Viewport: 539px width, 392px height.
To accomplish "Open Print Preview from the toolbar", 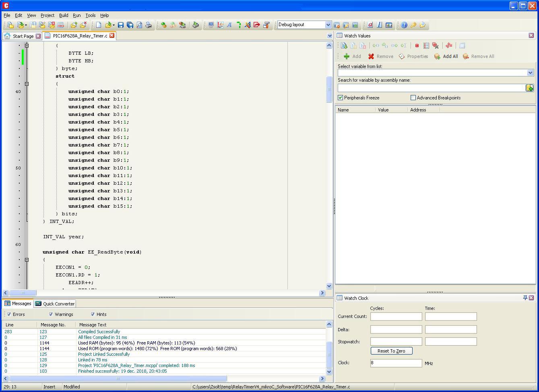I will point(139,25).
